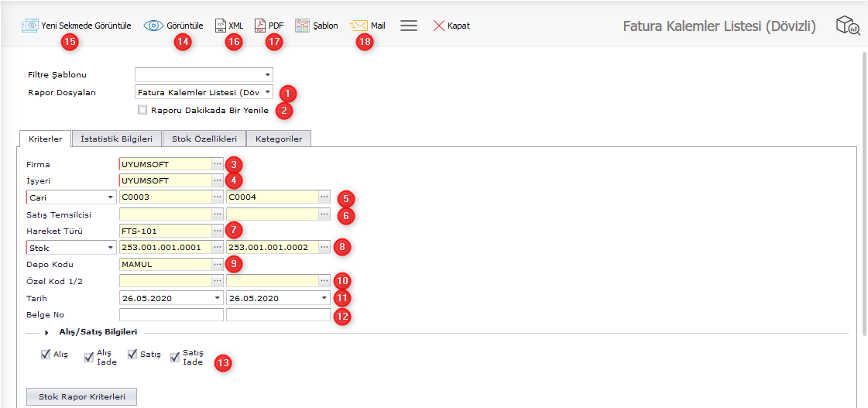Send report via Mail icon
This screenshot has height=408, width=868.
click(359, 26)
